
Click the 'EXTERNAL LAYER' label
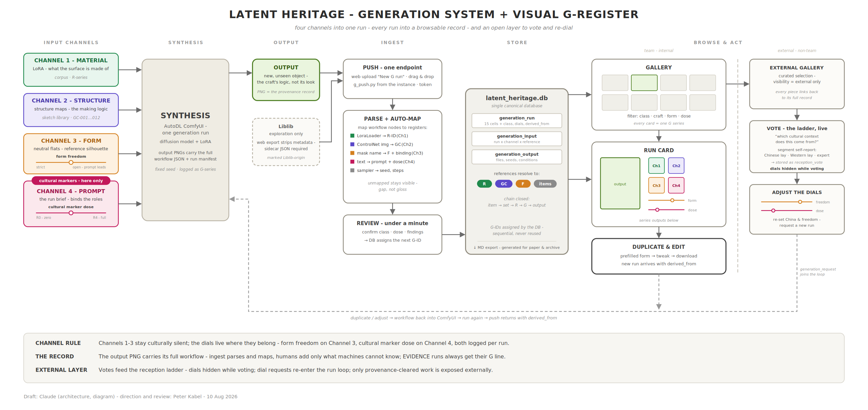coord(61,370)
